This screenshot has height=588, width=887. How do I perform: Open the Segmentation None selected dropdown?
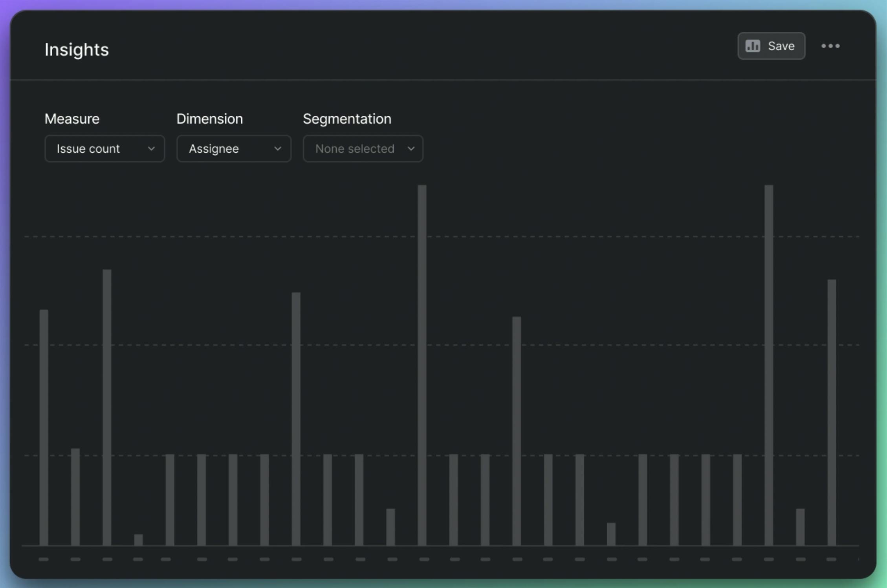point(363,148)
